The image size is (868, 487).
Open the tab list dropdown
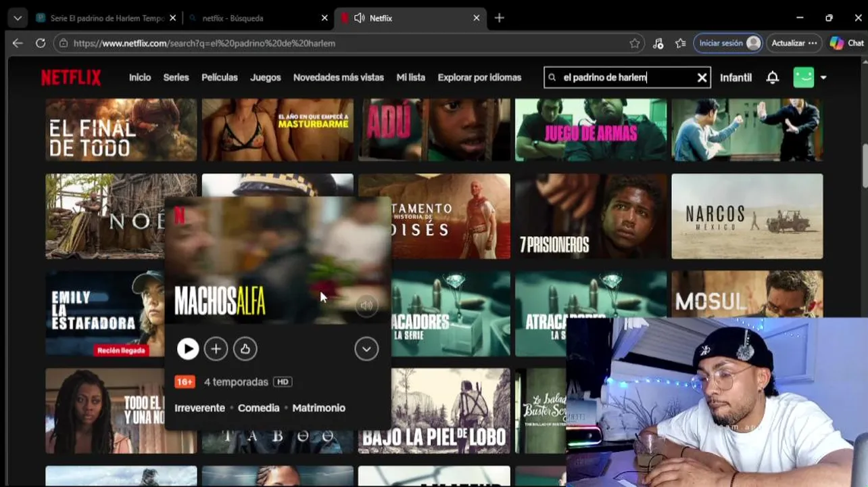(x=18, y=18)
